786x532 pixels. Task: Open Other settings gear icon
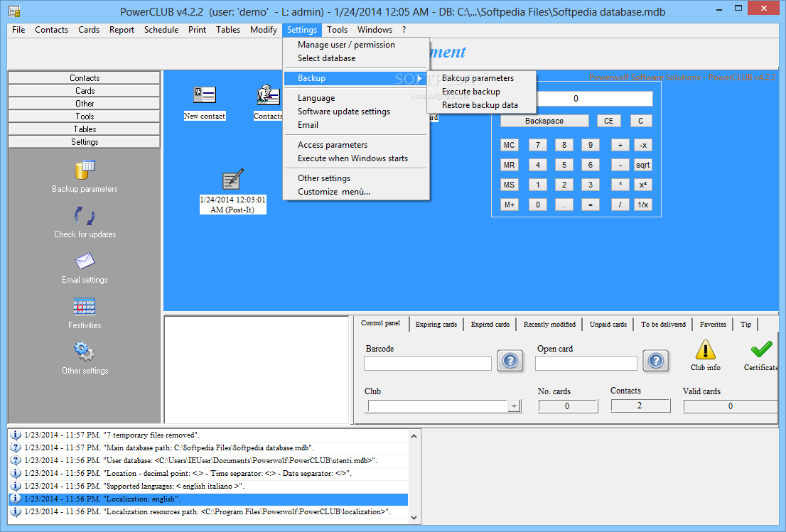point(84,352)
